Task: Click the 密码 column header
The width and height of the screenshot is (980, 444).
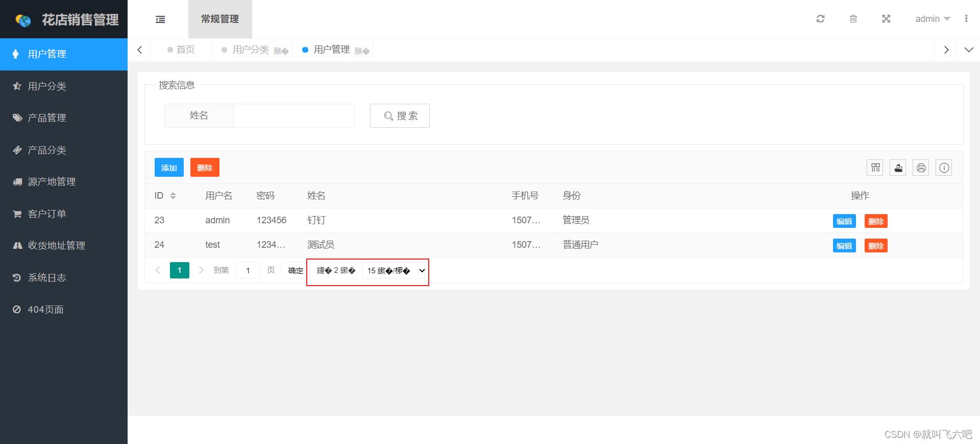Action: (x=265, y=196)
